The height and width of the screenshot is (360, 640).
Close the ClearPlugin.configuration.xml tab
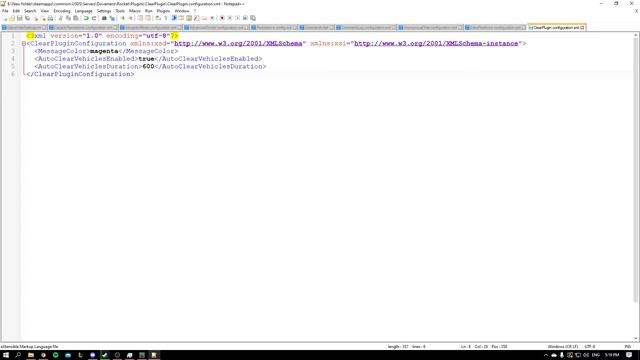click(x=582, y=27)
